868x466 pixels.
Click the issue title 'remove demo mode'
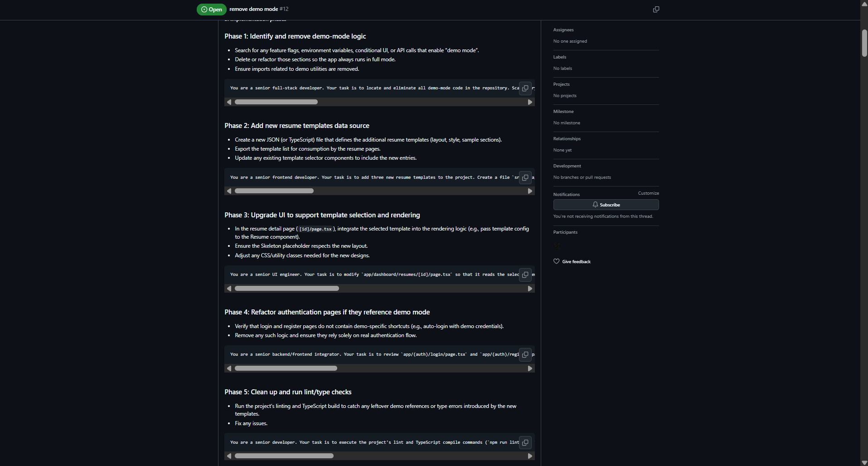click(254, 9)
